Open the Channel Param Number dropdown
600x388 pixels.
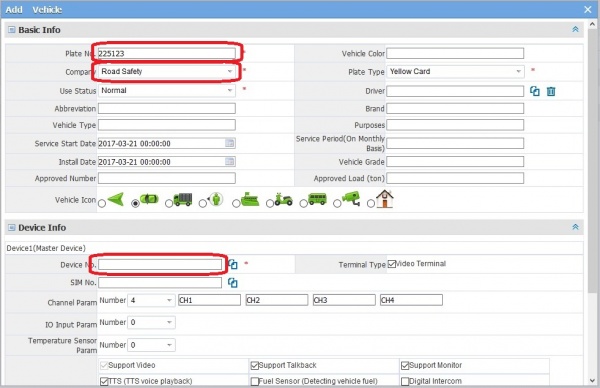click(x=152, y=300)
